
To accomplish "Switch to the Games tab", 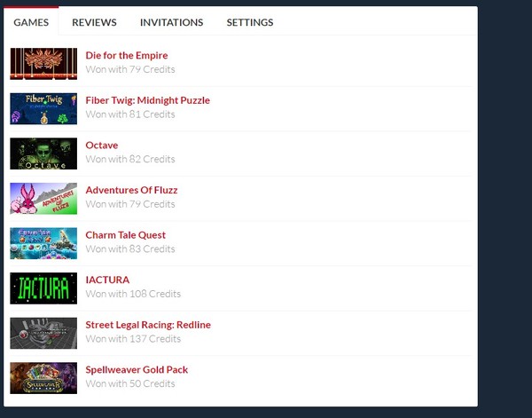I will (x=31, y=22).
